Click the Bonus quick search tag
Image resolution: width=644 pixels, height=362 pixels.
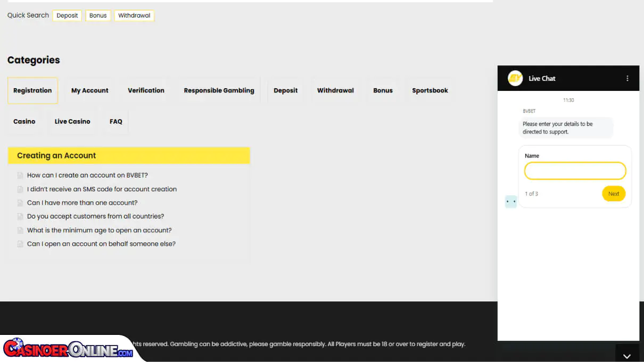coord(98,15)
